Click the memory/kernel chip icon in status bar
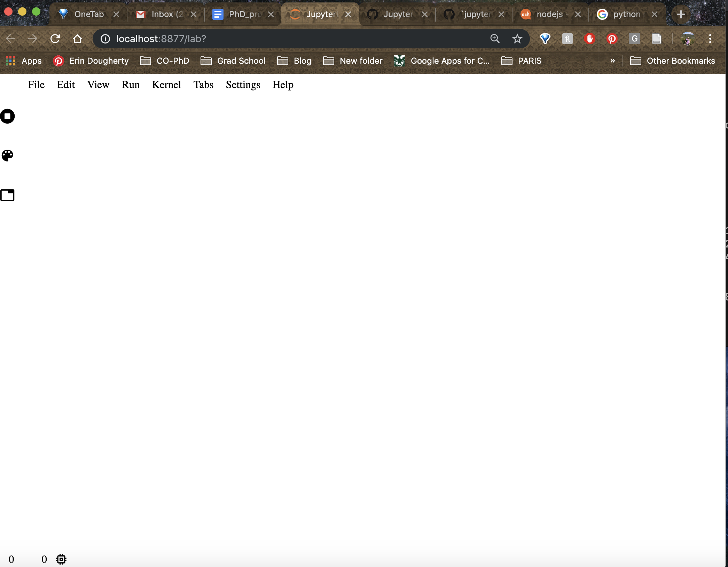Viewport: 728px width, 567px height. tap(61, 559)
